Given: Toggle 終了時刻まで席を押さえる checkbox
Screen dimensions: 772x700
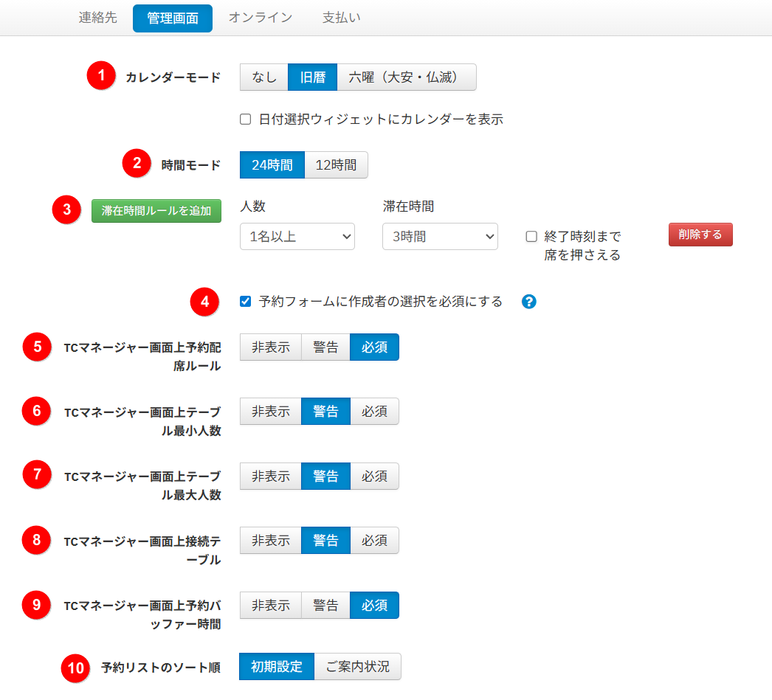Looking at the screenshot, I should point(531,237).
